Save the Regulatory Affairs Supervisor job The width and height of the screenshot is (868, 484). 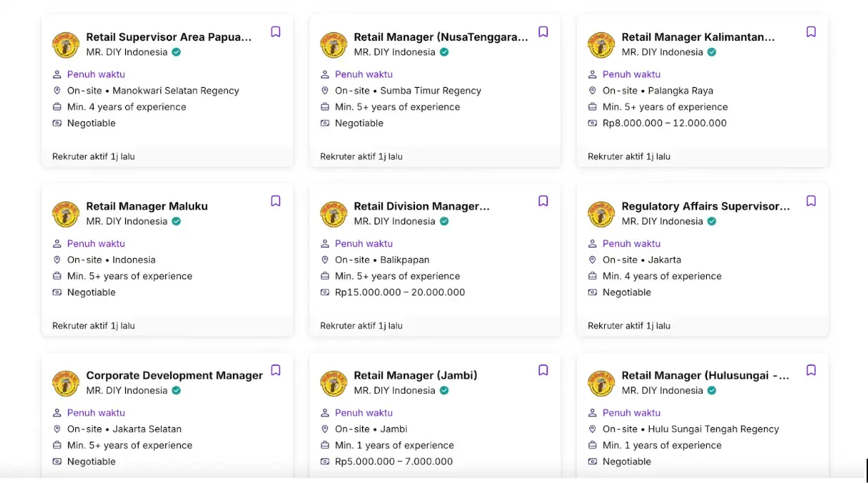(x=811, y=201)
